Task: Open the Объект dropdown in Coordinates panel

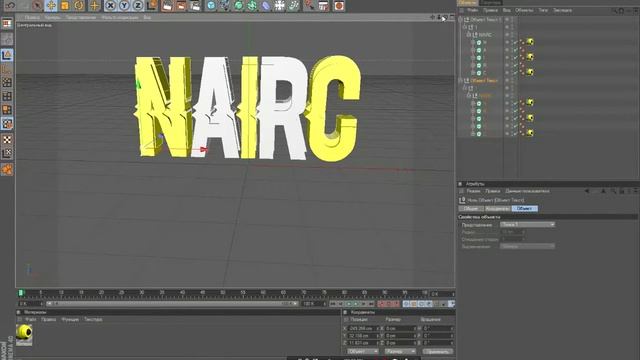Action: point(363,351)
